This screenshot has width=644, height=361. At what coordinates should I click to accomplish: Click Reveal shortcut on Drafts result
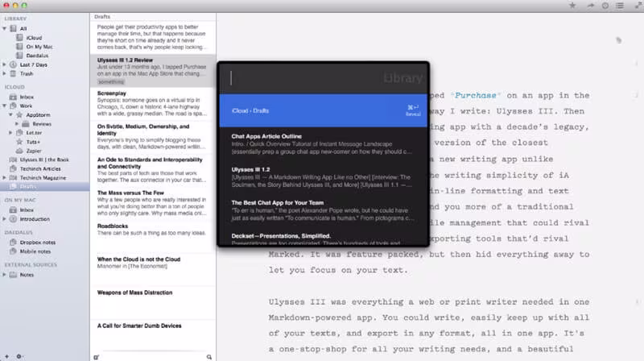[x=413, y=110]
